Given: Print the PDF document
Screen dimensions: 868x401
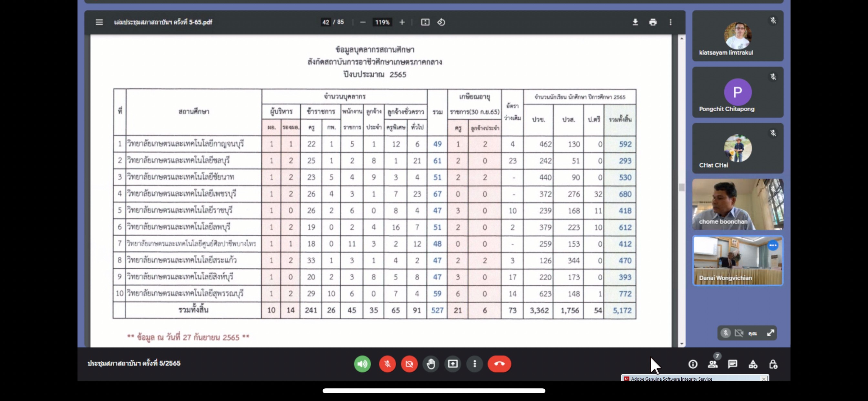Looking at the screenshot, I should click(653, 22).
